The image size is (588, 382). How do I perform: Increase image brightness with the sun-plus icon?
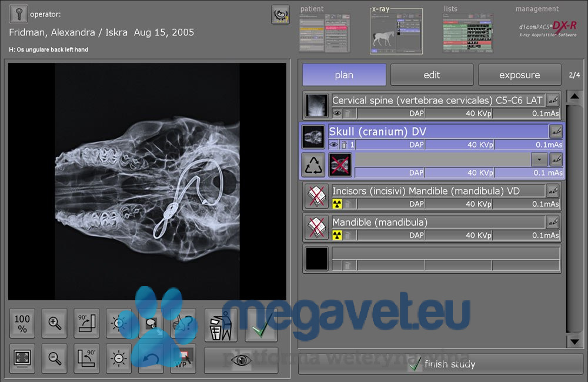pyautogui.click(x=118, y=323)
